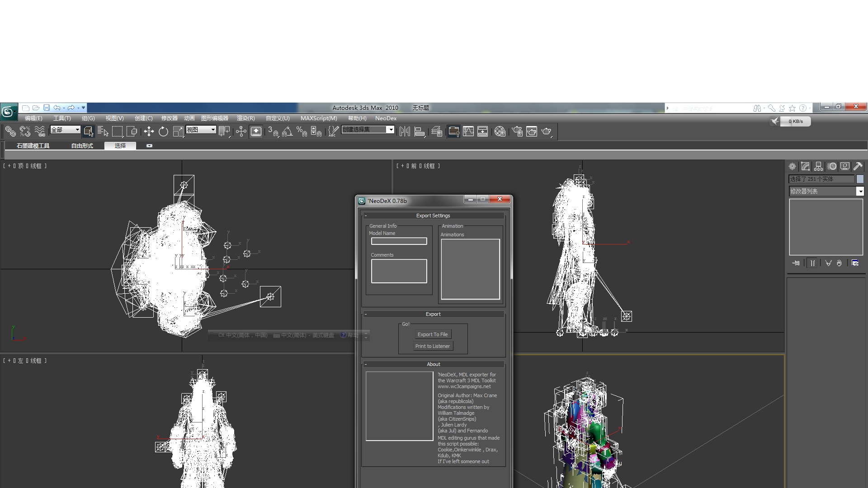Image resolution: width=868 pixels, height=488 pixels.
Task: Open Edit Named Selection Sets icon
Action: 333,131
